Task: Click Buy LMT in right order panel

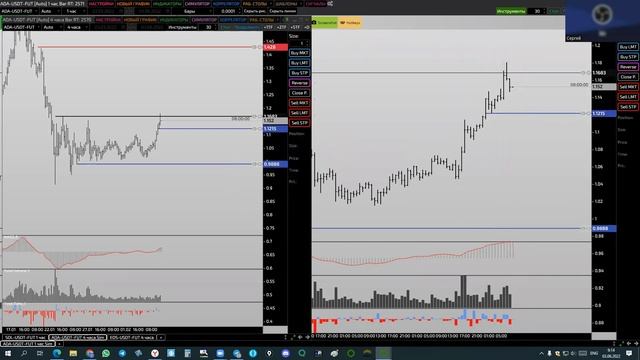Action: point(628,47)
